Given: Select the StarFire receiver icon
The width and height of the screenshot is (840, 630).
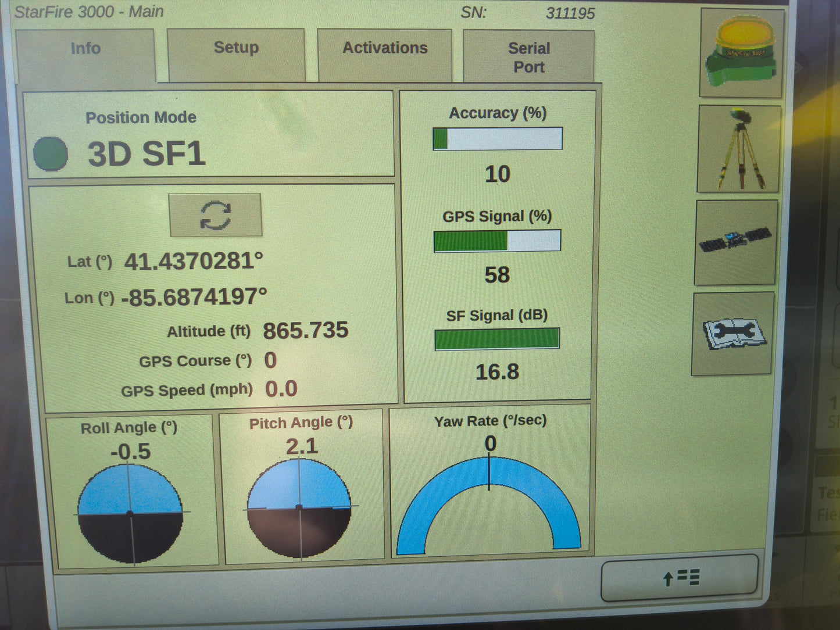Looking at the screenshot, I should tap(741, 52).
